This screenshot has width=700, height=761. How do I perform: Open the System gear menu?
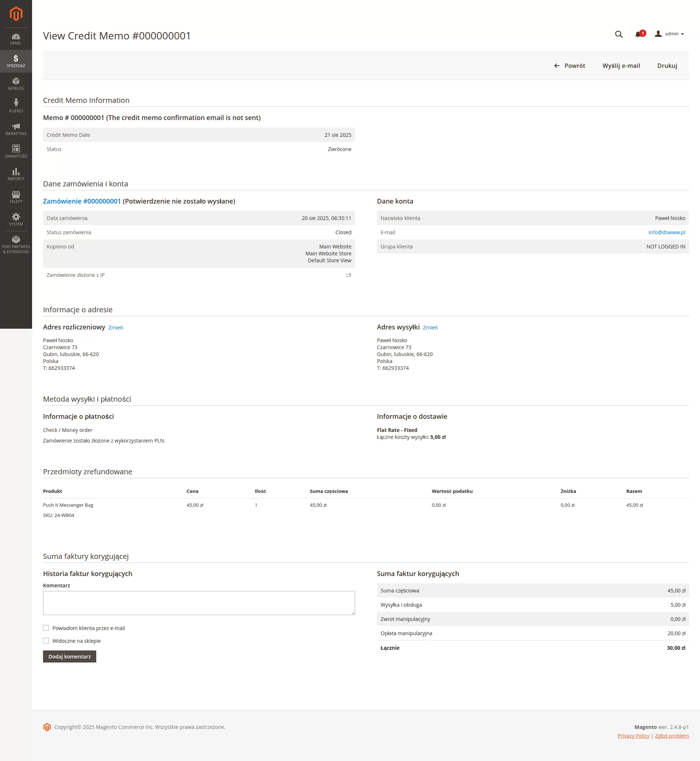[x=16, y=219]
